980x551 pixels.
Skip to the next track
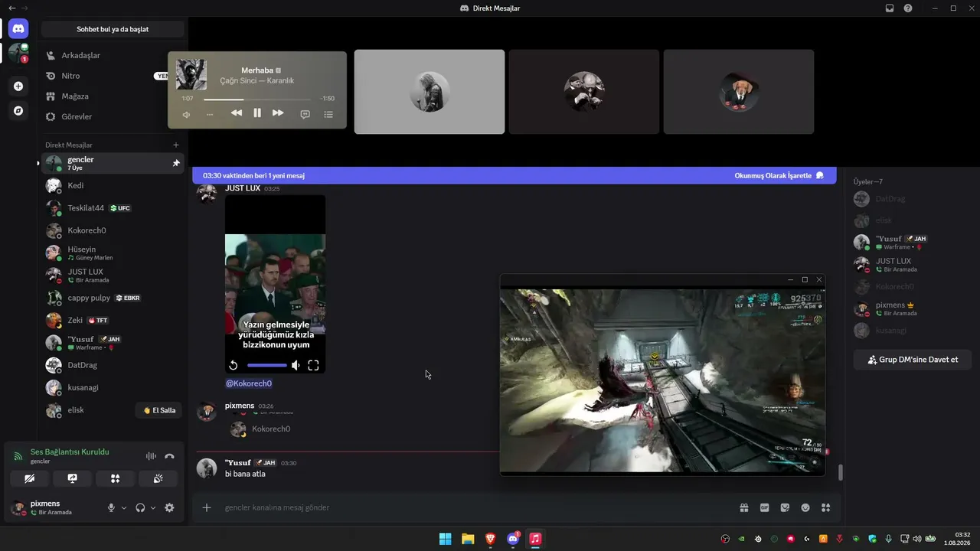[x=278, y=112]
